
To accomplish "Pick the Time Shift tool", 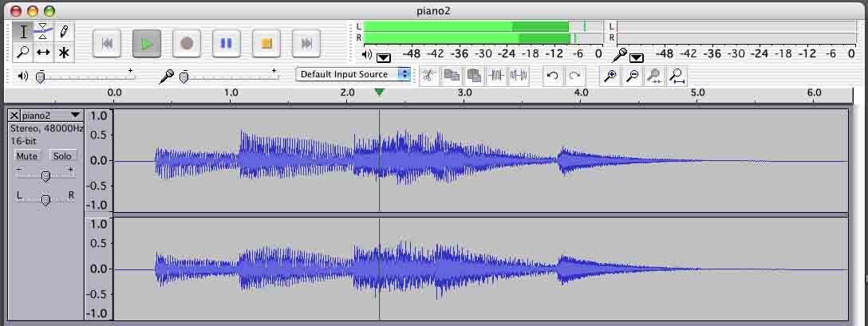I will [x=44, y=53].
